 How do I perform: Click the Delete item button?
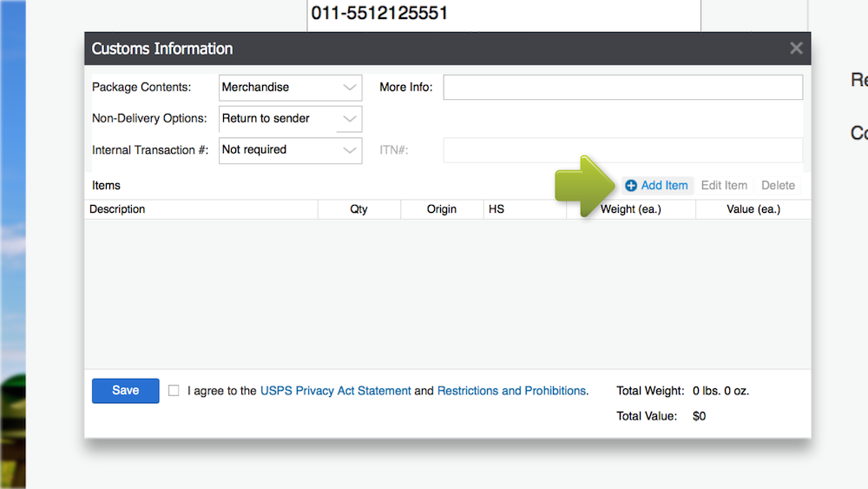click(x=778, y=186)
